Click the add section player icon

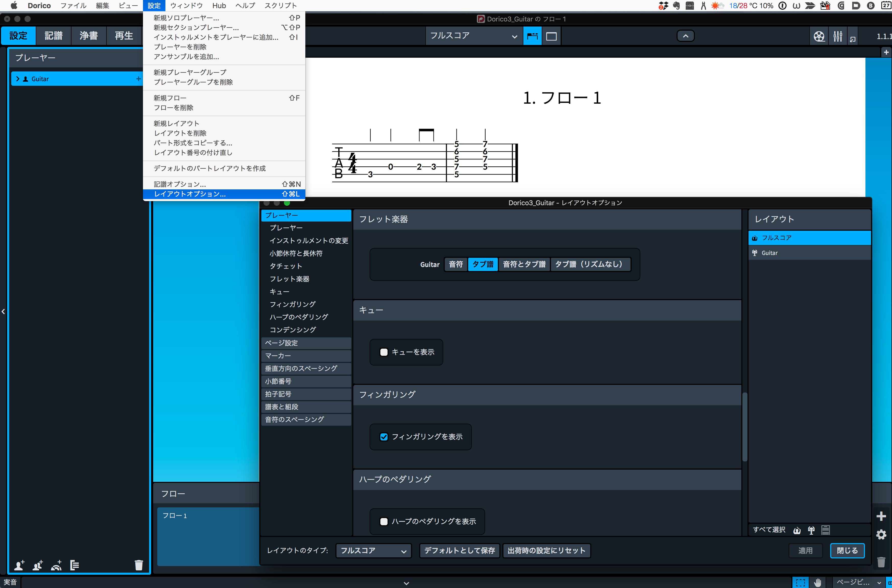click(x=38, y=565)
